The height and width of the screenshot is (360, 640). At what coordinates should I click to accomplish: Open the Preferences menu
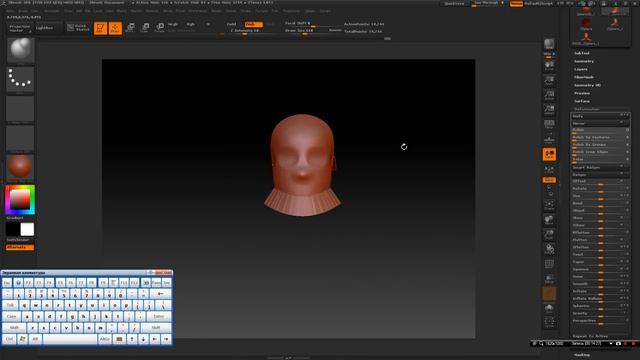(198, 11)
